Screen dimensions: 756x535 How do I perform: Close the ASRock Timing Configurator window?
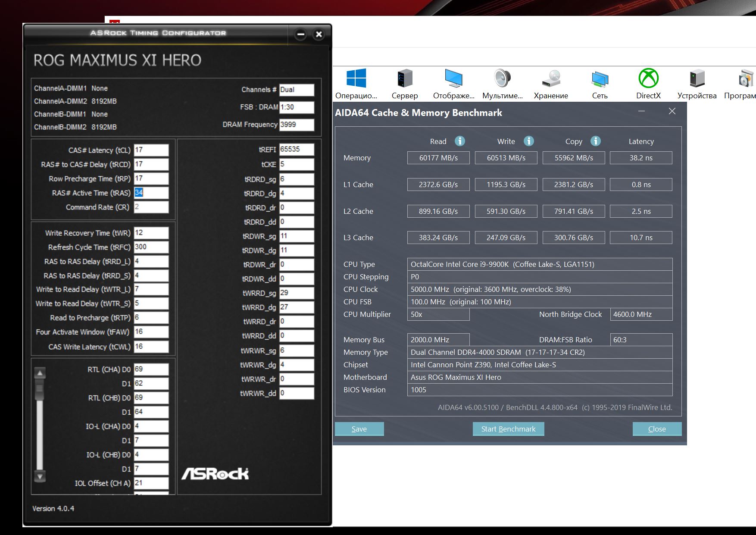pos(319,34)
